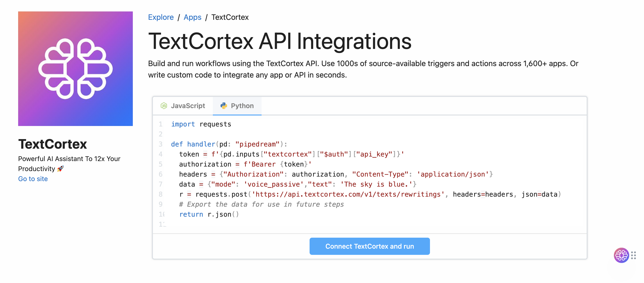The image size is (644, 283).
Task: Click the 'def handler' code line
Action: tap(229, 144)
